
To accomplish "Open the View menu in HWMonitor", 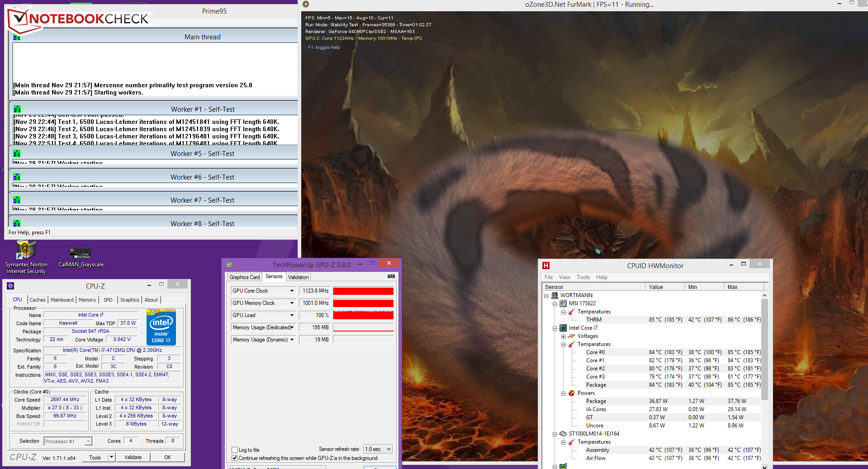I will (x=564, y=277).
